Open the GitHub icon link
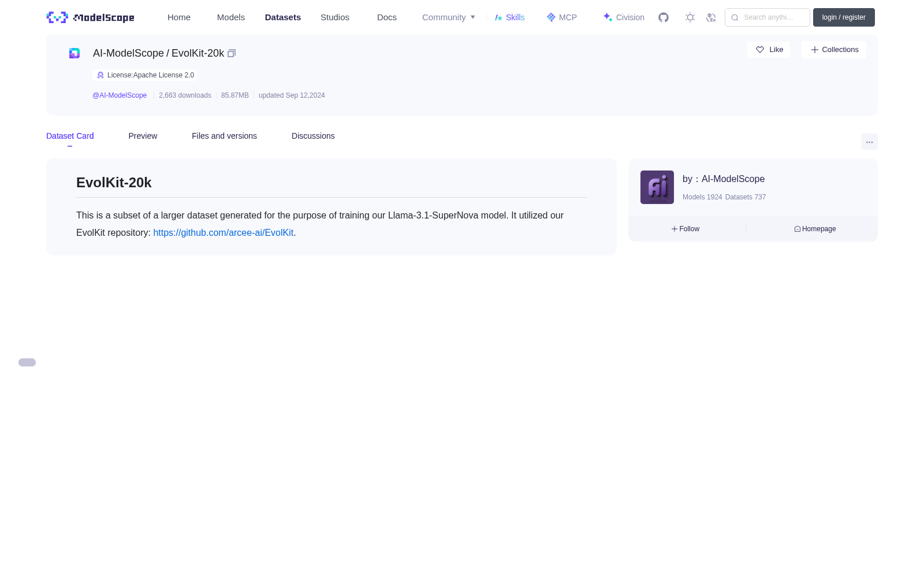This screenshot has width=924, height=578. coord(664,17)
